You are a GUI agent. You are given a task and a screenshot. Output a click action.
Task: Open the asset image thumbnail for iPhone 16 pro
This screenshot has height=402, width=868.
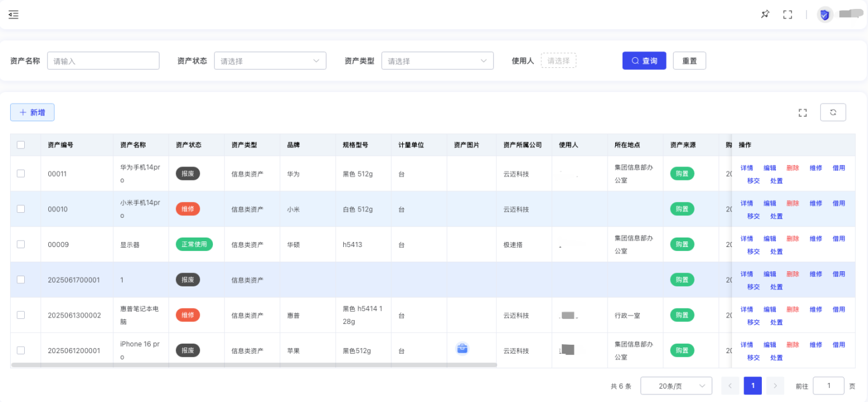pyautogui.click(x=463, y=348)
